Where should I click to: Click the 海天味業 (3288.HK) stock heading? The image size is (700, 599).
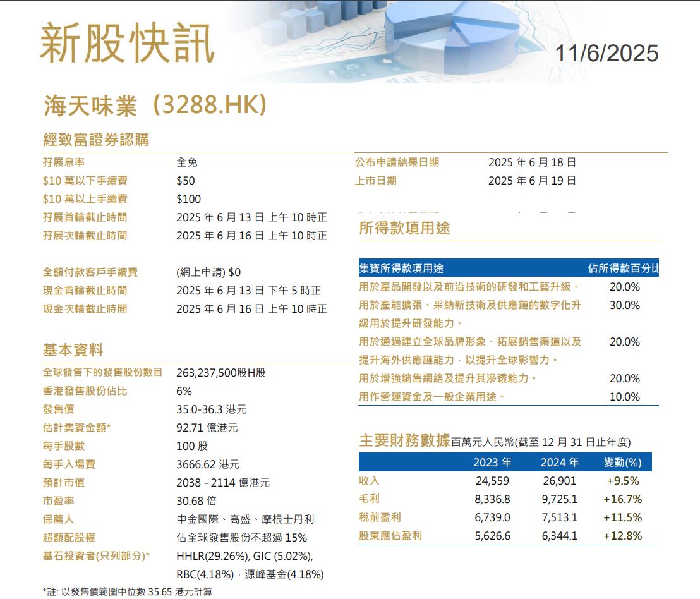coord(155,106)
